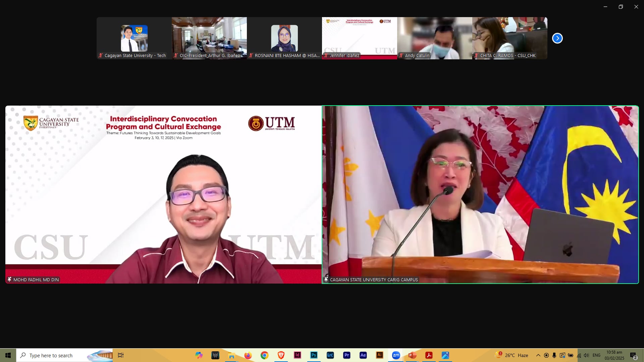This screenshot has height=362, width=644.
Task: Select CHITA C. RAMOS video thumbnail
Action: click(510, 38)
